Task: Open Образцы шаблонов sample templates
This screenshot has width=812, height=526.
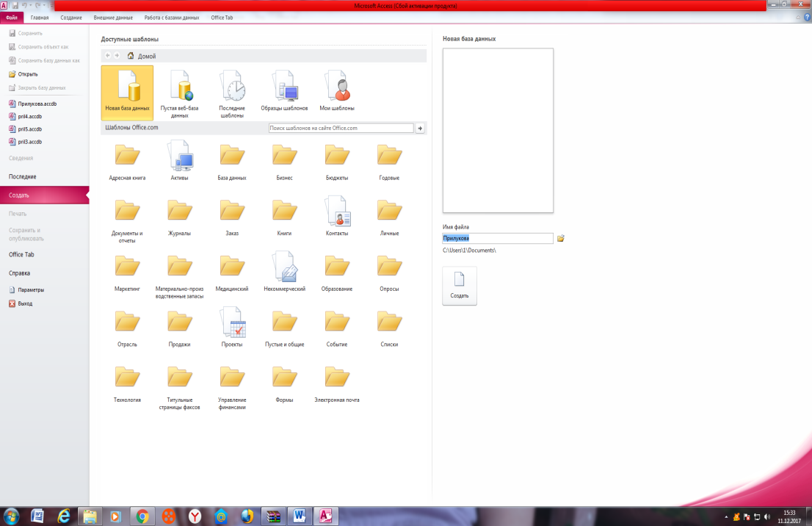Action: pyautogui.click(x=284, y=90)
